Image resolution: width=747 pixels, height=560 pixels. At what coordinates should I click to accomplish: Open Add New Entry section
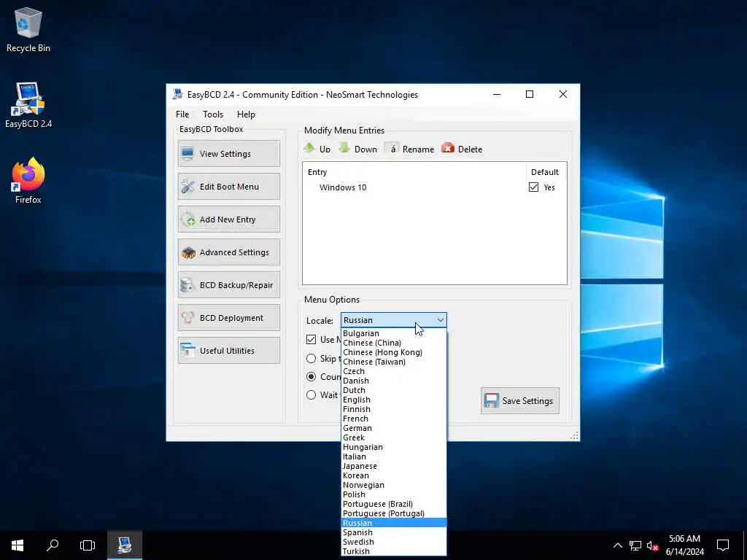pos(228,219)
